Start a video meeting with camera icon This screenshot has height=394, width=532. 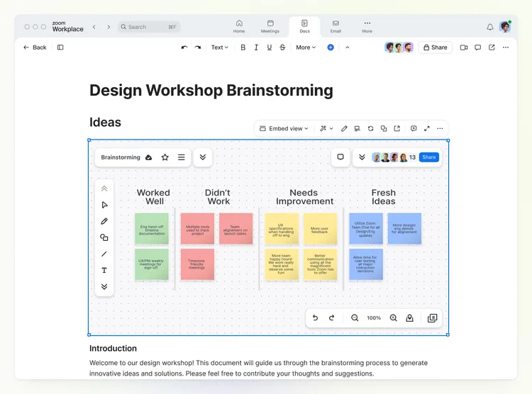pos(464,47)
